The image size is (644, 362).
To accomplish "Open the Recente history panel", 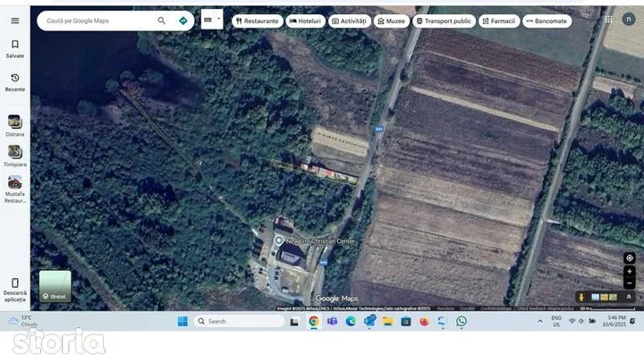I will pos(15,82).
